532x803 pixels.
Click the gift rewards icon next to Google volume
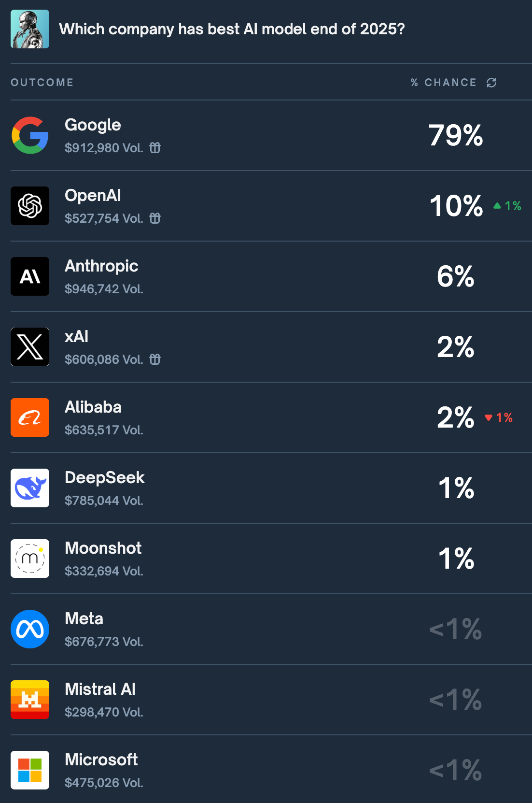pyautogui.click(x=155, y=148)
